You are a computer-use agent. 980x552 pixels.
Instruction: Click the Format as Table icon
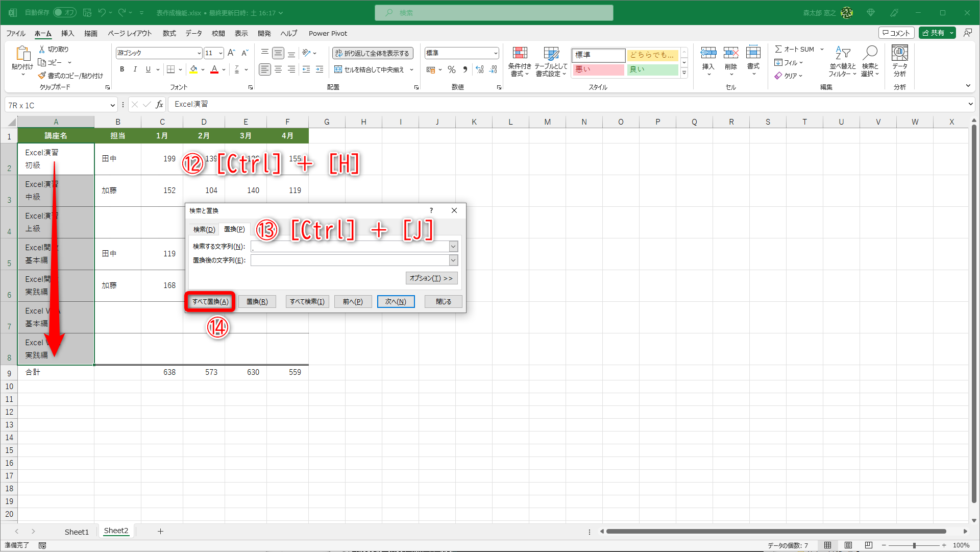point(551,53)
